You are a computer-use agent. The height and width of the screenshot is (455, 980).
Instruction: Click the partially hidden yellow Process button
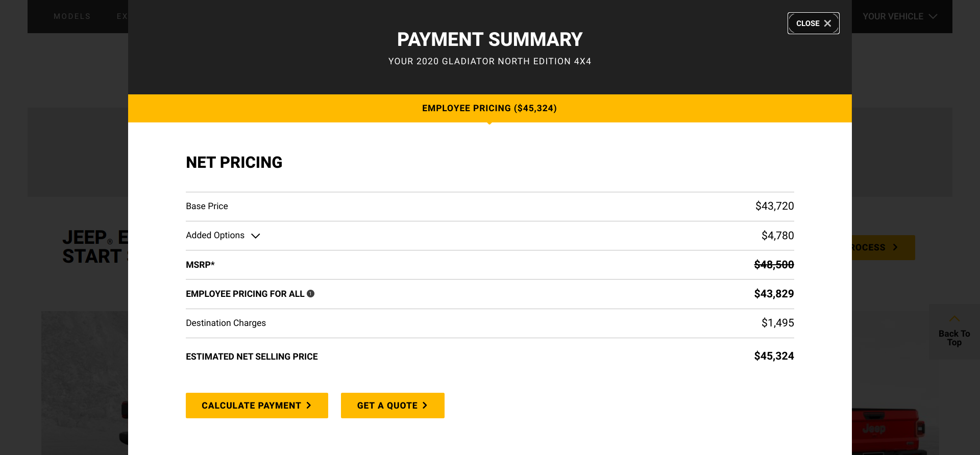coord(883,247)
